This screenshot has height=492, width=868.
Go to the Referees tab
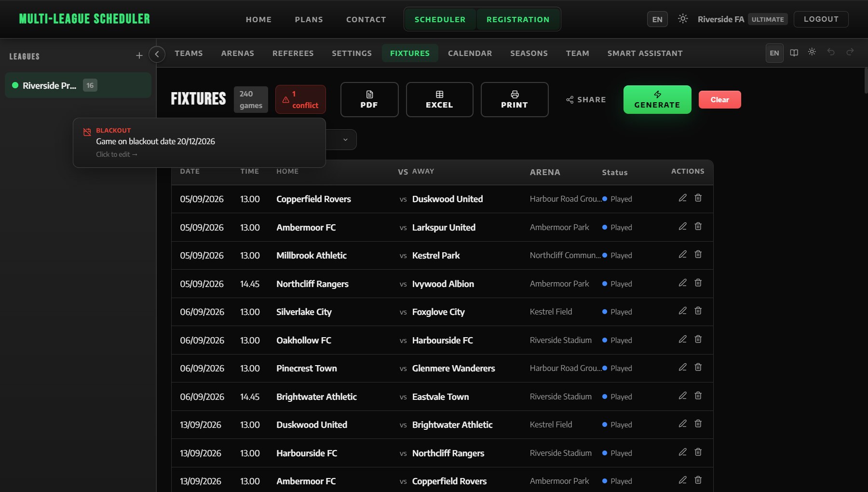pos(293,53)
